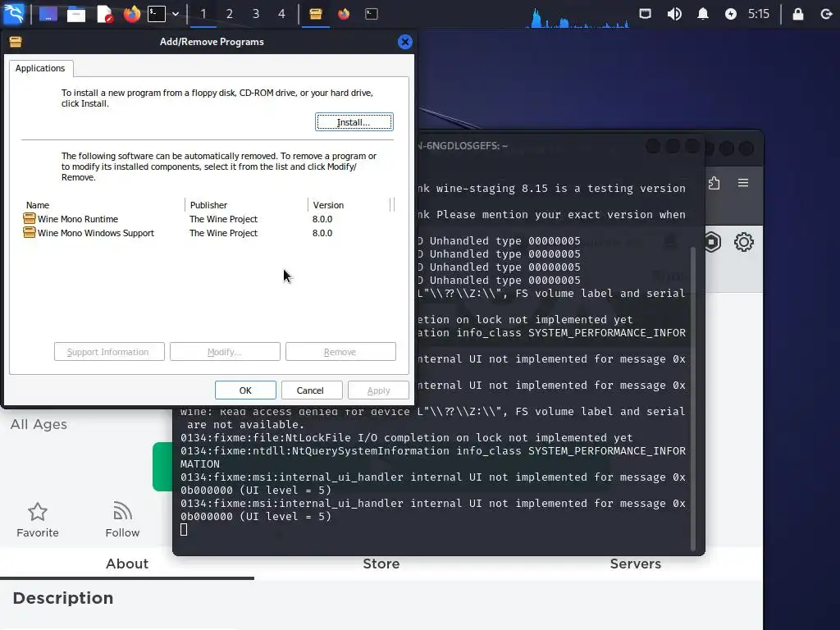This screenshot has width=840, height=630.
Task: Click the Remove button
Action: pos(340,352)
